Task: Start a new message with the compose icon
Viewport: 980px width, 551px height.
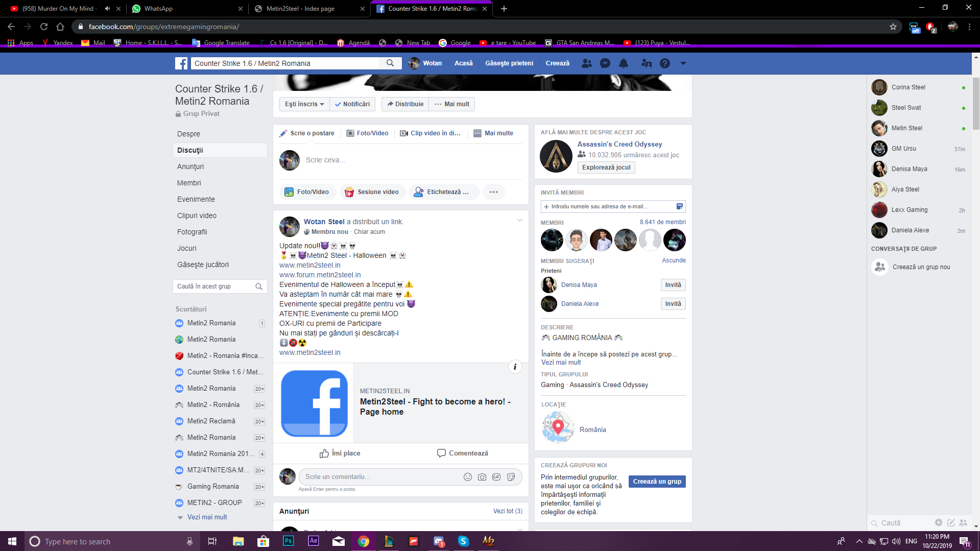Action: point(951,522)
